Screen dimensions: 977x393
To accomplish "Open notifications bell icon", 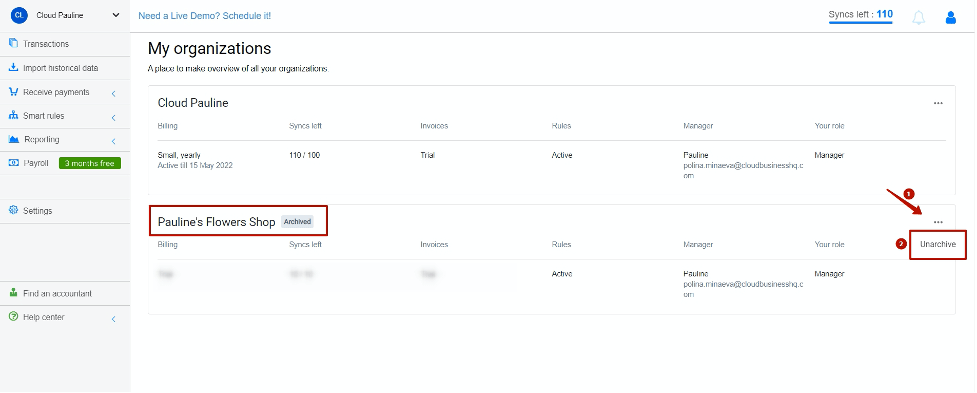I will tap(918, 17).
